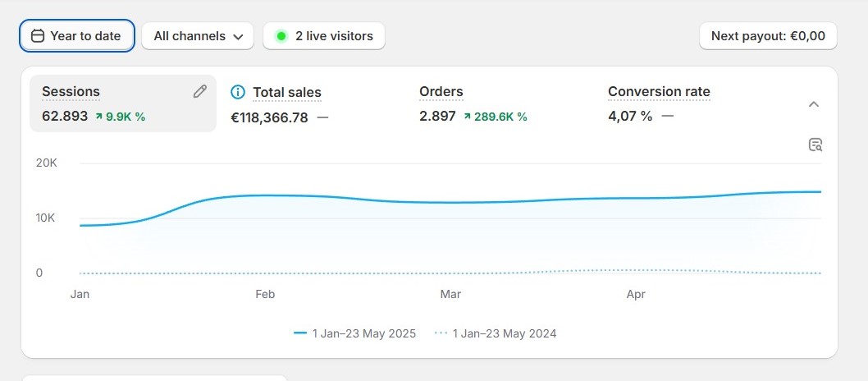Viewport: 868px width, 381px height.
Task: Click the green live indicator dot
Action: tap(281, 36)
